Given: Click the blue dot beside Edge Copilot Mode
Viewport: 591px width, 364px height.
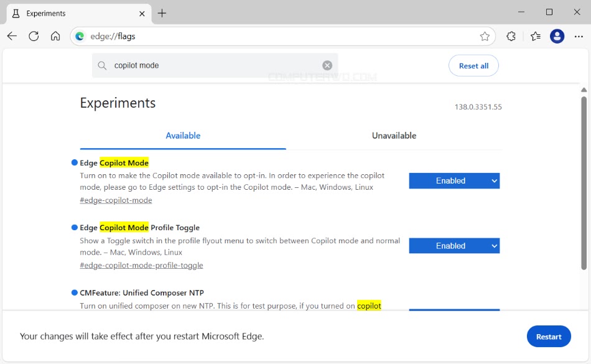Looking at the screenshot, I should pos(74,162).
